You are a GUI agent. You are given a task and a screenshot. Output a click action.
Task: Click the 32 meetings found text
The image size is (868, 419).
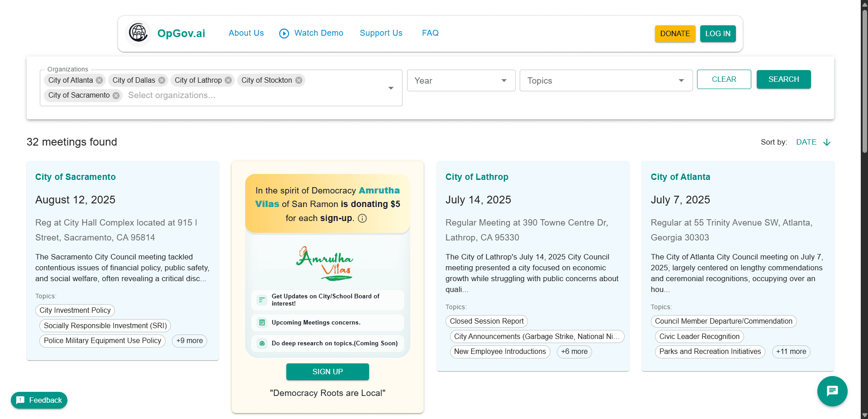(x=72, y=142)
